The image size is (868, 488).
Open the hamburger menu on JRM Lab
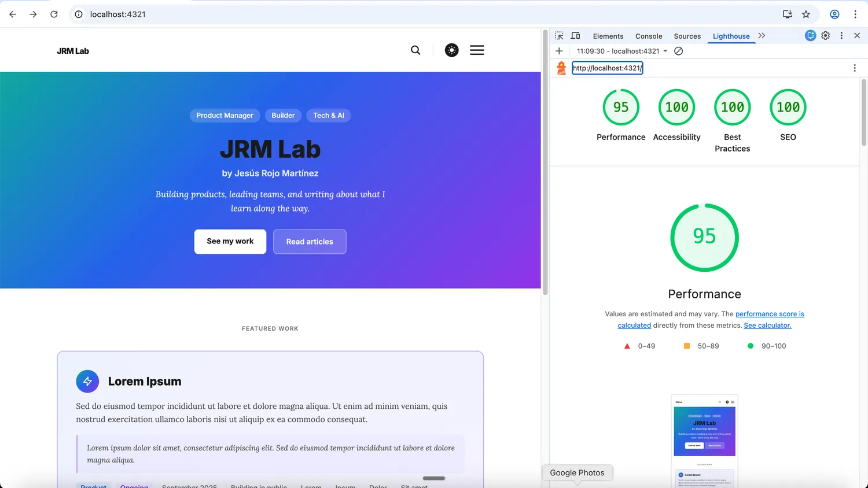coord(477,50)
